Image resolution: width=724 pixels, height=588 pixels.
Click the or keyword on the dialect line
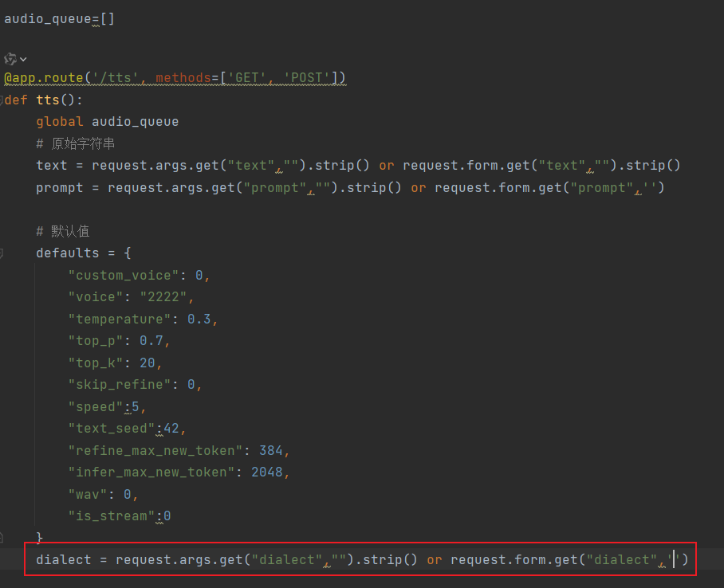(x=435, y=560)
